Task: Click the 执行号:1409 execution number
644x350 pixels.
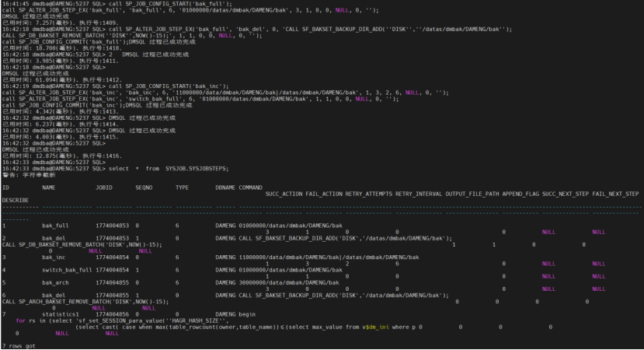Action: 99,23
